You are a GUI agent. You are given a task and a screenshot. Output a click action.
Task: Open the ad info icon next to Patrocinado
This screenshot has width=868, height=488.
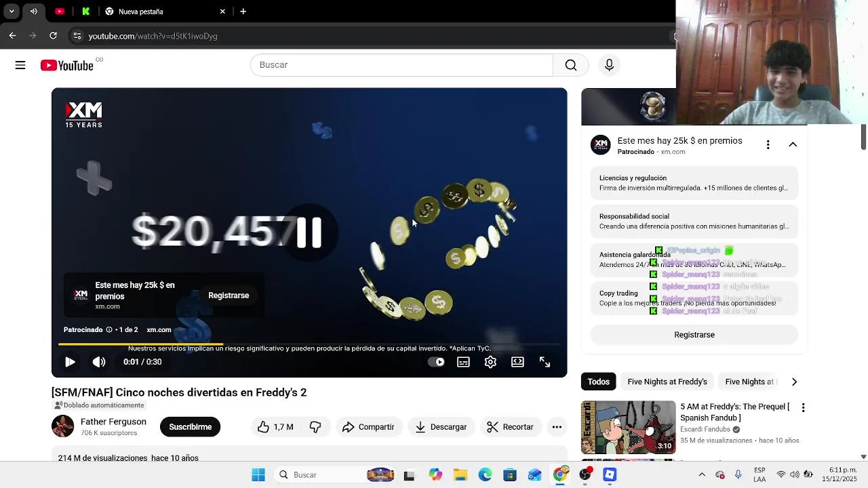pyautogui.click(x=109, y=330)
